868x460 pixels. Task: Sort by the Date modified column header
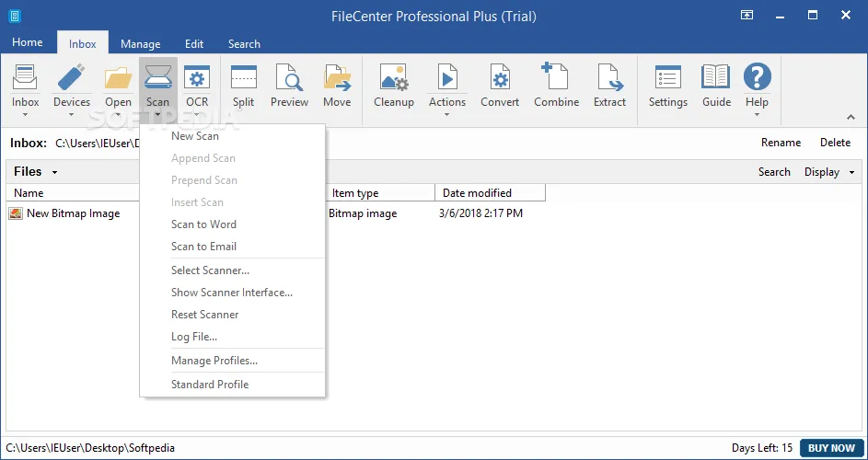(x=477, y=193)
